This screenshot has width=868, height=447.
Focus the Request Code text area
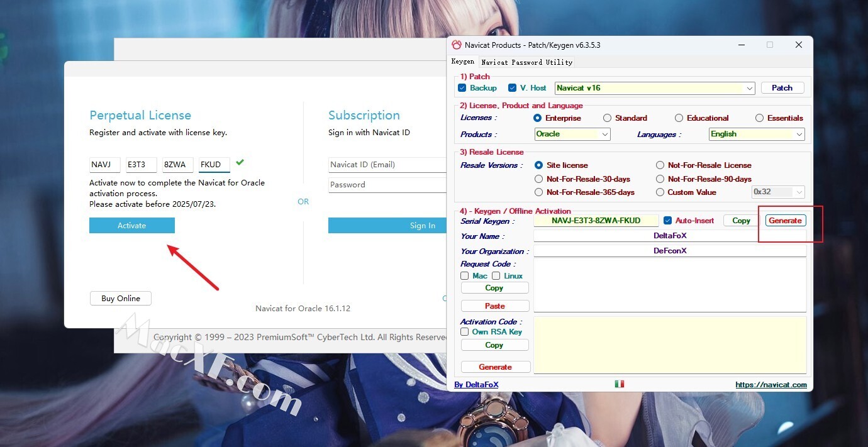pos(670,285)
